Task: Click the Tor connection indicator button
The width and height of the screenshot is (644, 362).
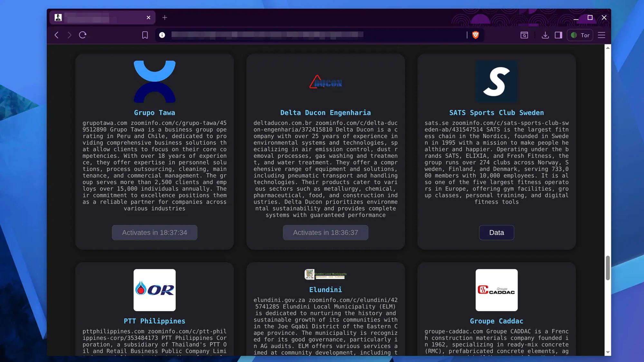Action: [x=580, y=35]
